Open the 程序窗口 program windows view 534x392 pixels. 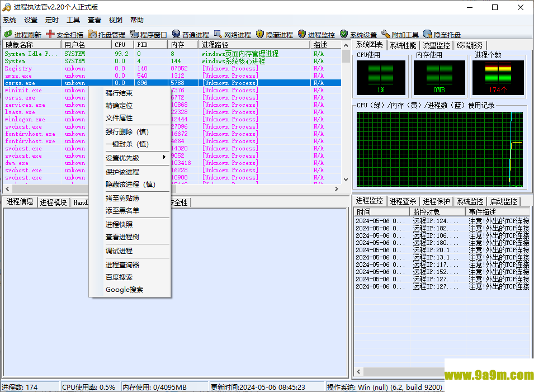pyautogui.click(x=149, y=35)
